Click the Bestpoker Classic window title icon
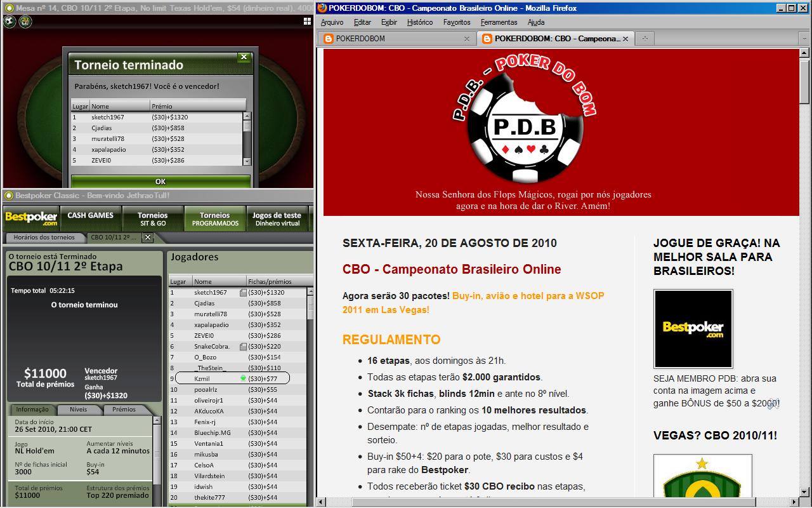 9,196
